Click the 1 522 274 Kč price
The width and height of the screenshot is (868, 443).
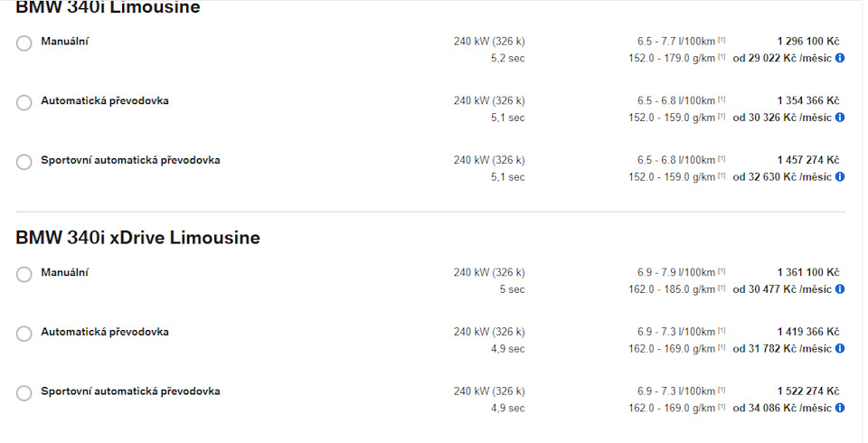point(808,391)
